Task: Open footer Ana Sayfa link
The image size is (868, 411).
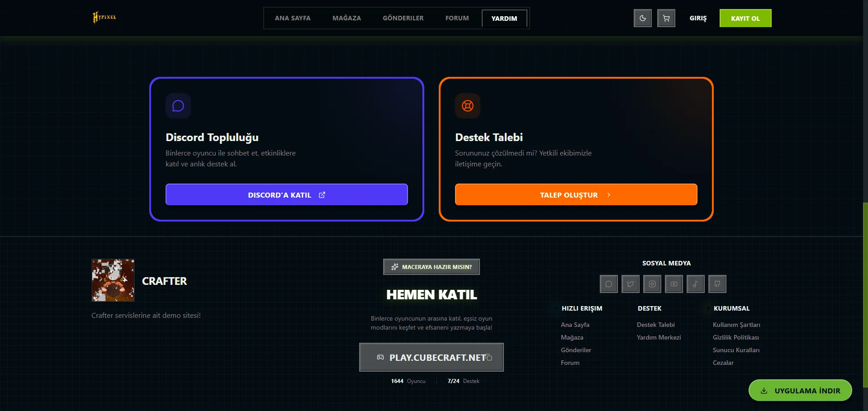Action: (575, 325)
